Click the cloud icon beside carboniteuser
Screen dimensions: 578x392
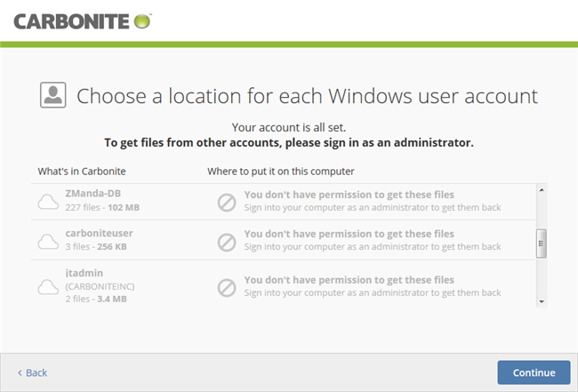point(48,242)
